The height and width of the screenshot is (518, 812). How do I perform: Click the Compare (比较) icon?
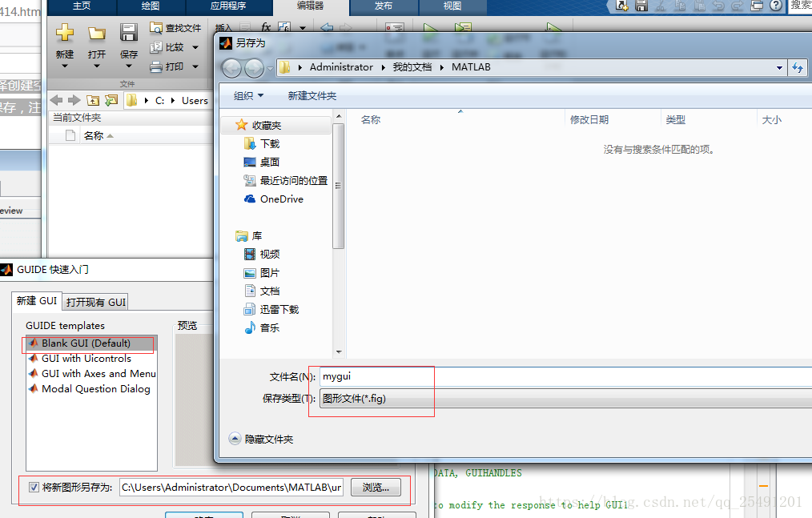coord(156,47)
